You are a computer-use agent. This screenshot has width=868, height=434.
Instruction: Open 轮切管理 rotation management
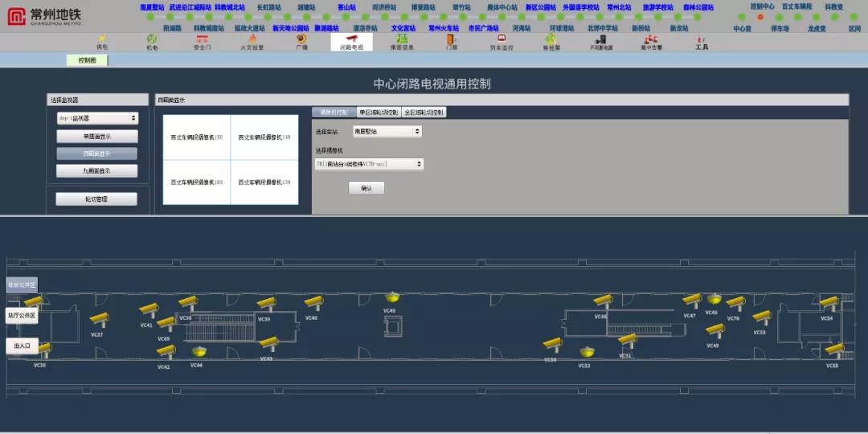[x=96, y=199]
